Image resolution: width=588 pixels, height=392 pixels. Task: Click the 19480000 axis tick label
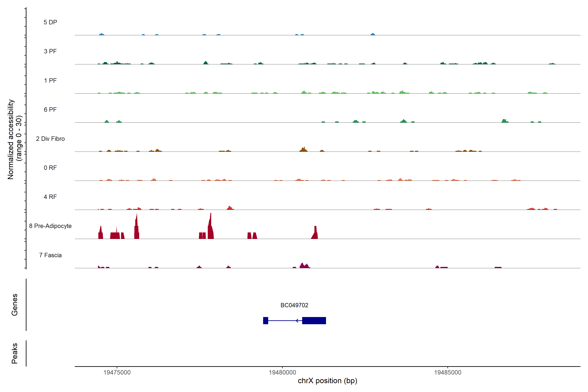[x=282, y=372]
